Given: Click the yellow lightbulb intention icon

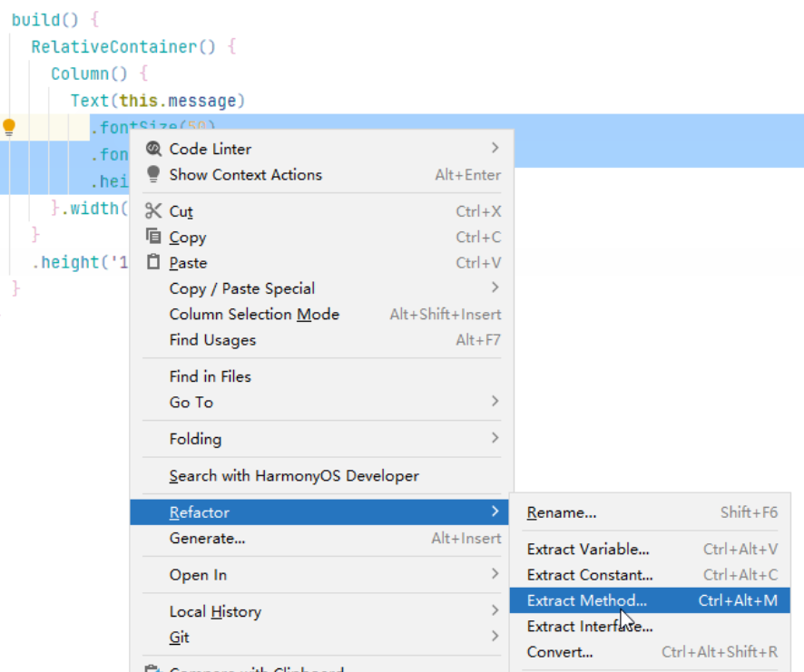Looking at the screenshot, I should (x=9, y=127).
